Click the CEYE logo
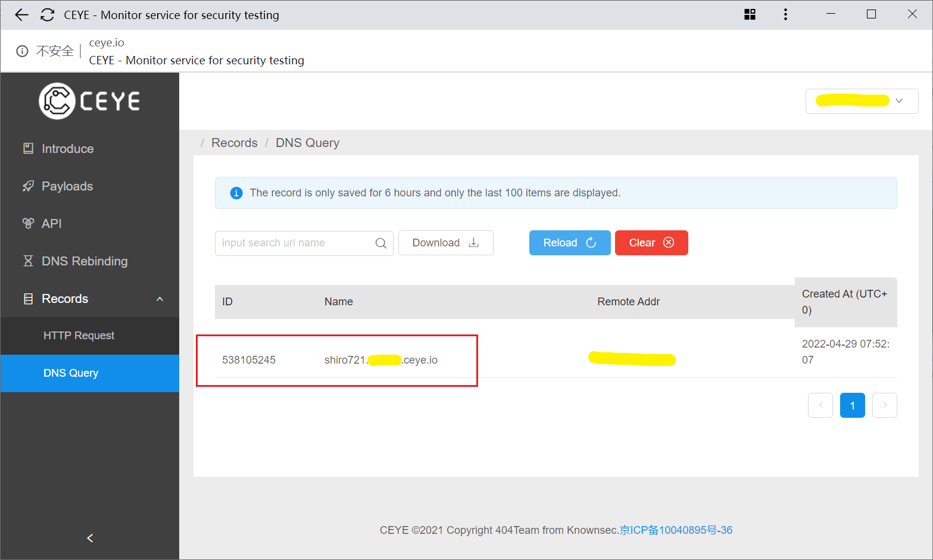 (x=89, y=101)
